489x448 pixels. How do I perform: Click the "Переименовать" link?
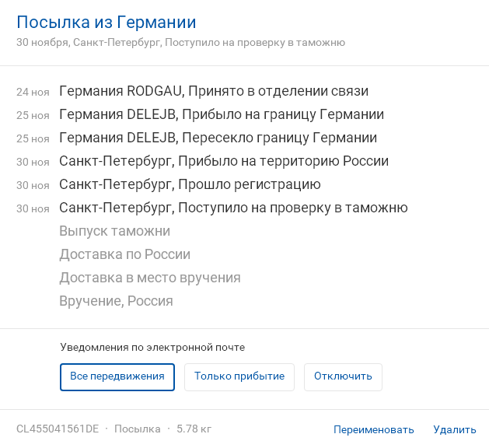[374, 429]
